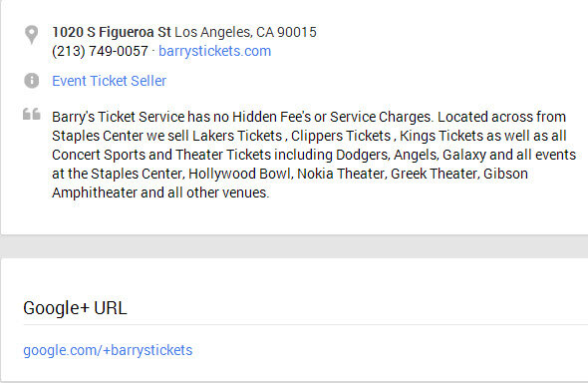Image resolution: width=588 pixels, height=383 pixels.
Task: Click the (213) 749-0057 phone number
Action: 100,51
